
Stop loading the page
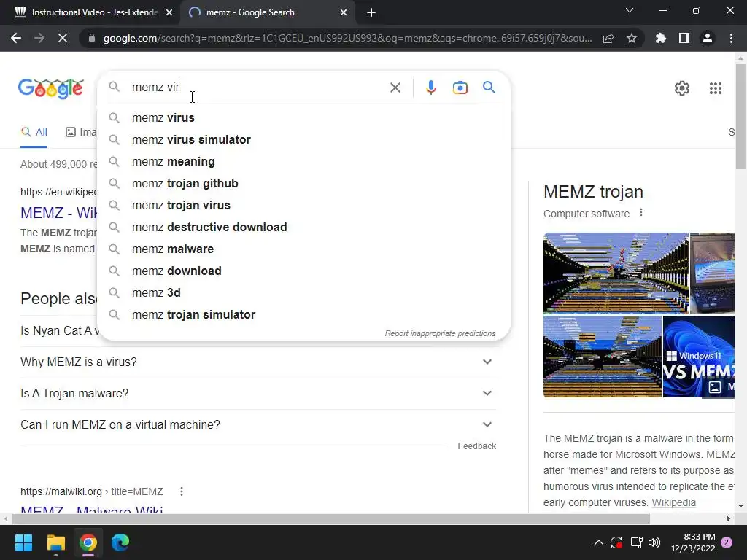(x=63, y=38)
